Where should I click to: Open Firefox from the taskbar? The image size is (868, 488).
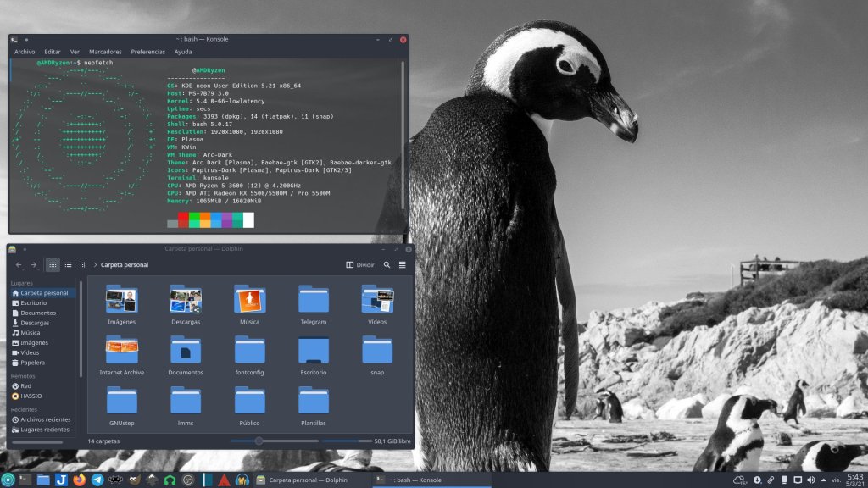tap(80, 480)
